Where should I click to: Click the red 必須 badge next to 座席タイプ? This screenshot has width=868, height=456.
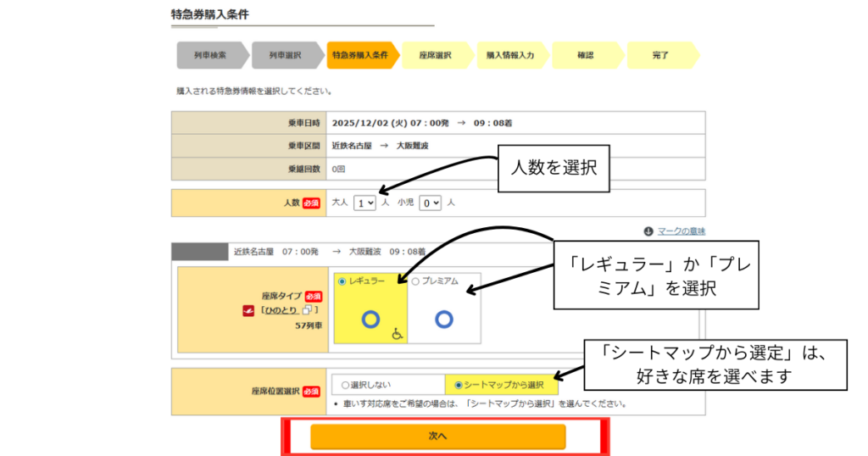pos(313,297)
